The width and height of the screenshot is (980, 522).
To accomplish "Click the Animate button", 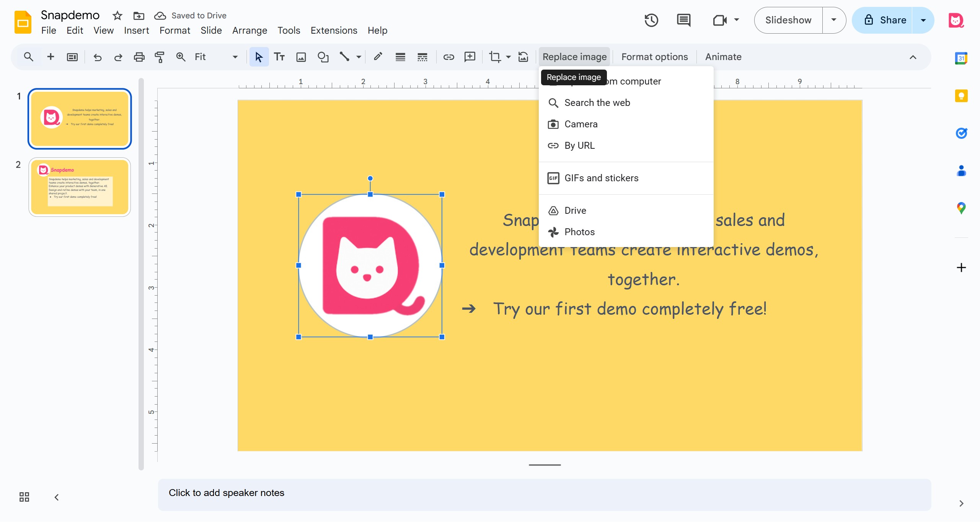I will tap(723, 57).
